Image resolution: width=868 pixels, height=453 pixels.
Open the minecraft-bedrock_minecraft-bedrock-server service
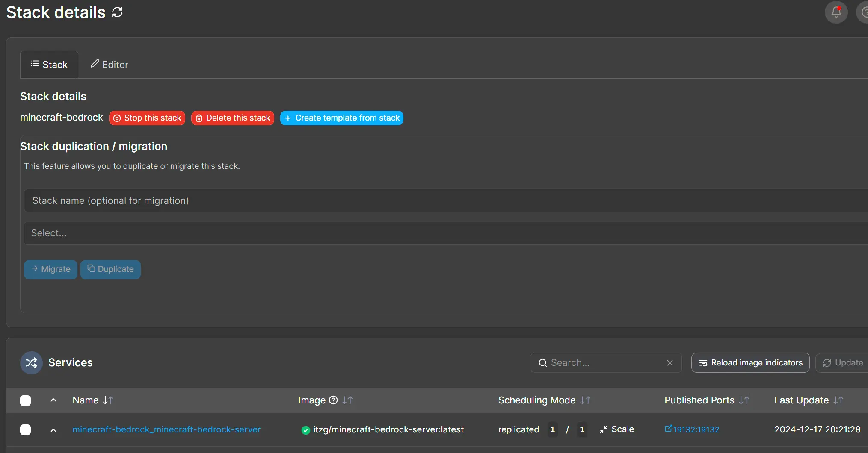[167, 429]
